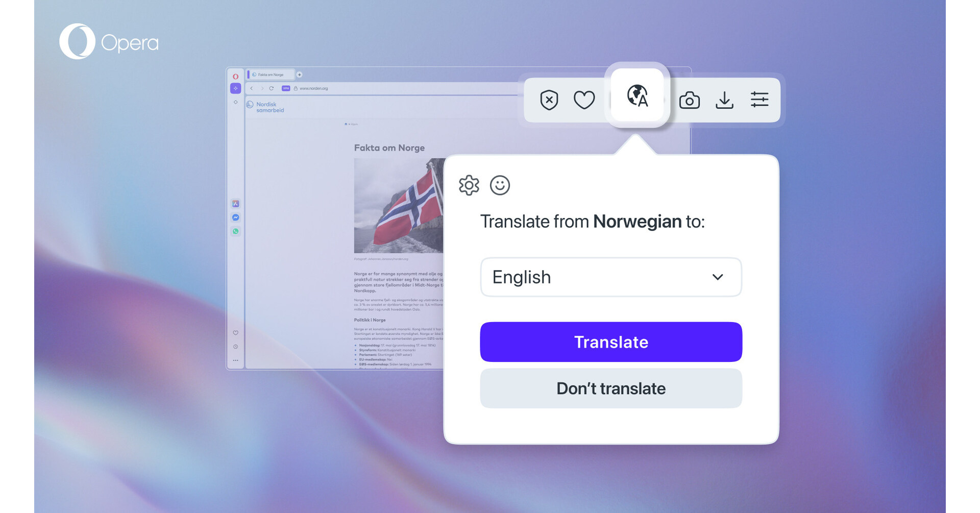Toggle VPN badge in address bar
Image resolution: width=980 pixels, height=513 pixels.
286,88
